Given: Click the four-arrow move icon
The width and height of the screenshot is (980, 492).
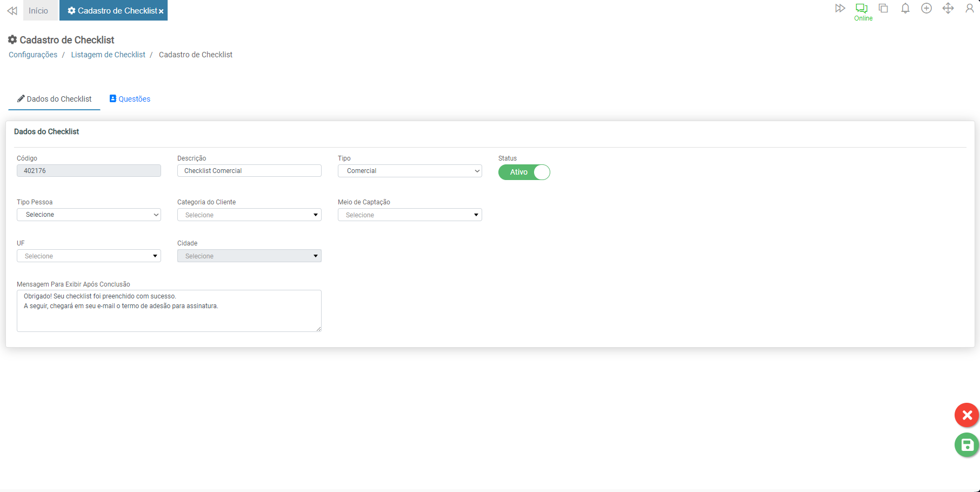Looking at the screenshot, I should tap(948, 8).
